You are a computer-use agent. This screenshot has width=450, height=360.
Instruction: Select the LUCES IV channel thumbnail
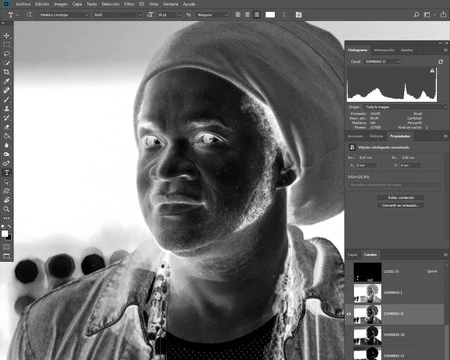367,272
